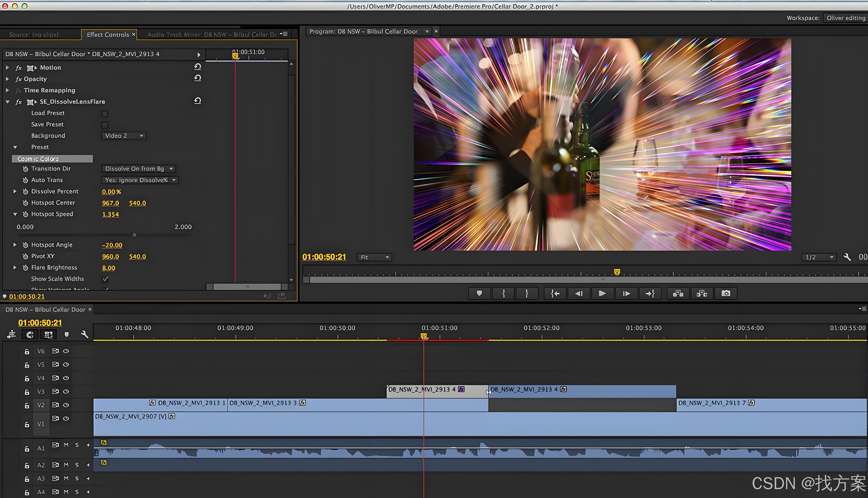Toggle the stopwatch for Hotspot Angle

click(25, 245)
